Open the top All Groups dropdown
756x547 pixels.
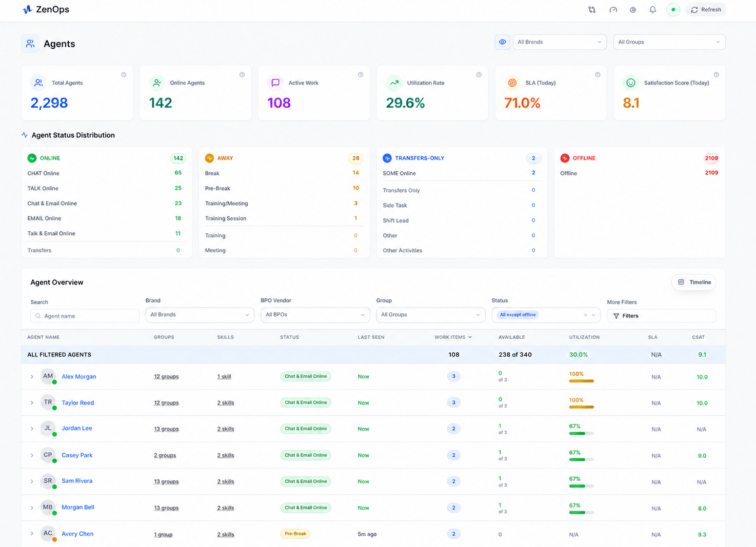click(x=669, y=42)
